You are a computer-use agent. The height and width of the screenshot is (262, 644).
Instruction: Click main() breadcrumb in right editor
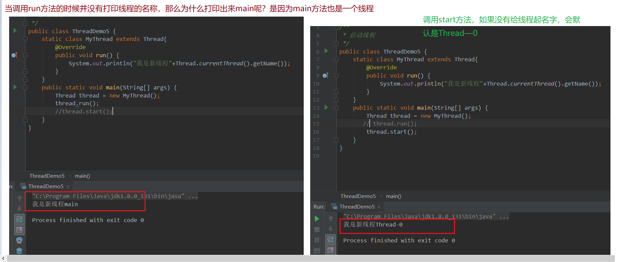tap(393, 196)
